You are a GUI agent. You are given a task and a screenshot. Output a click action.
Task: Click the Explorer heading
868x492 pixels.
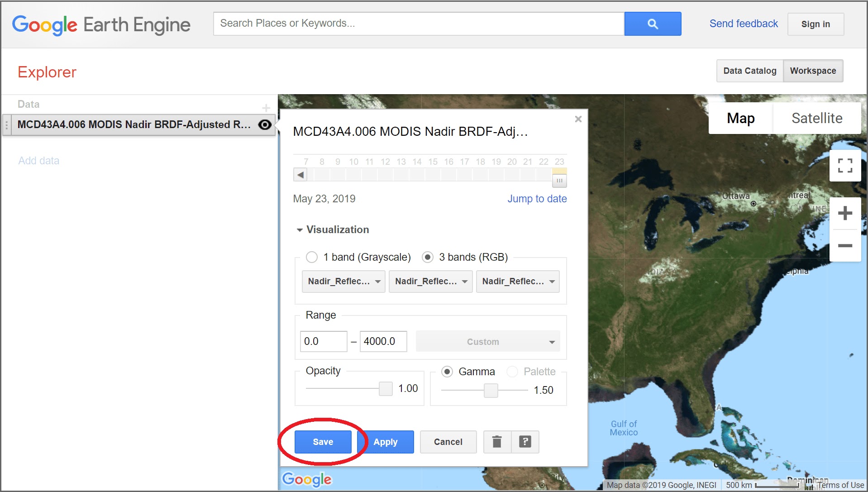click(47, 72)
